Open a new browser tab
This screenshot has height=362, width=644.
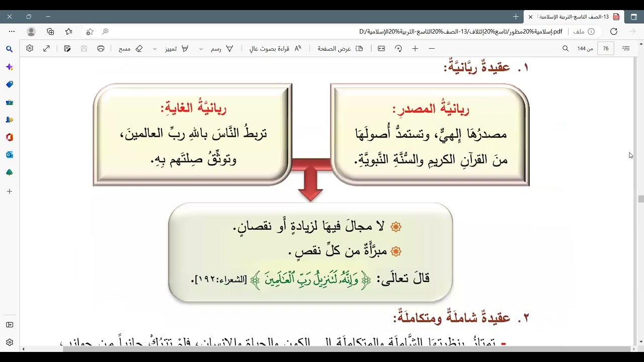(x=516, y=17)
